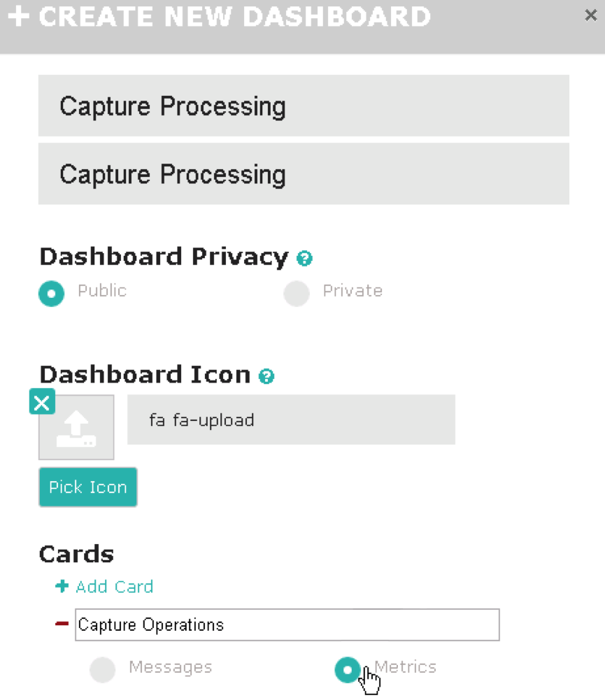Viewport: 605px width, 700px height.
Task: Edit the Capture Operations card name
Action: (287, 624)
